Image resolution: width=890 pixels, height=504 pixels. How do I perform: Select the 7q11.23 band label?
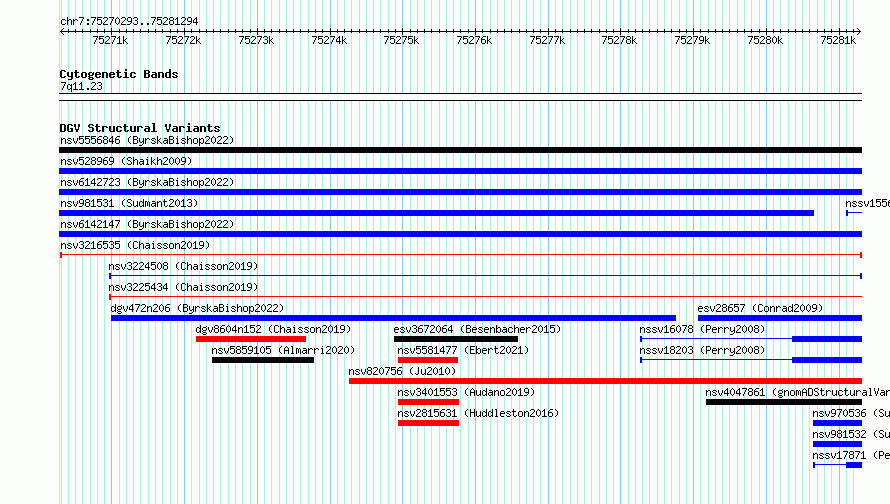pos(81,86)
